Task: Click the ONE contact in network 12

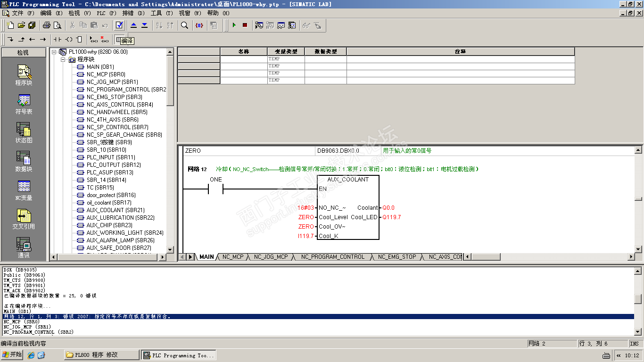Action: [215, 189]
